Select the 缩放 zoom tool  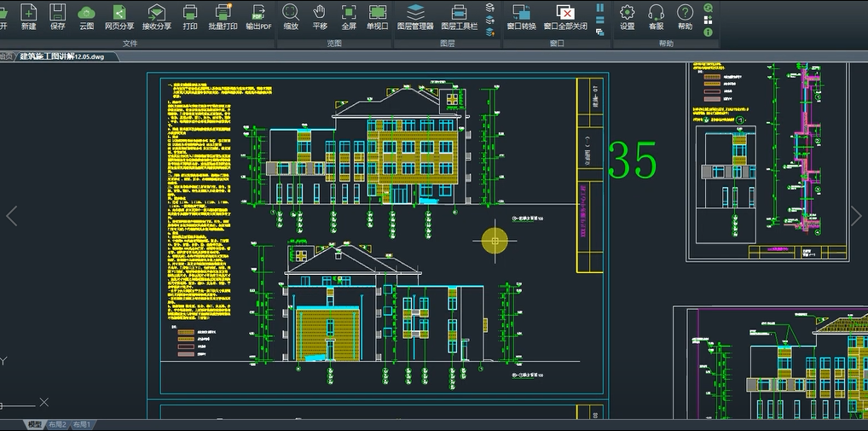(291, 15)
